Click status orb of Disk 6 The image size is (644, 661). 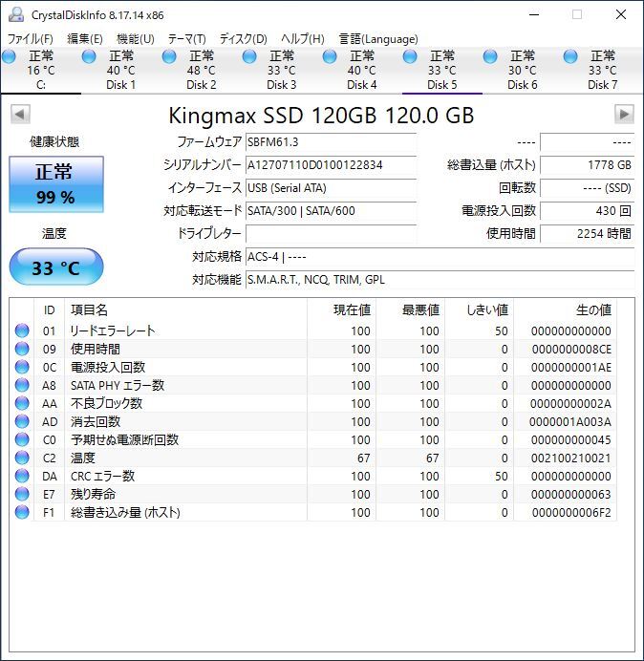click(x=490, y=56)
